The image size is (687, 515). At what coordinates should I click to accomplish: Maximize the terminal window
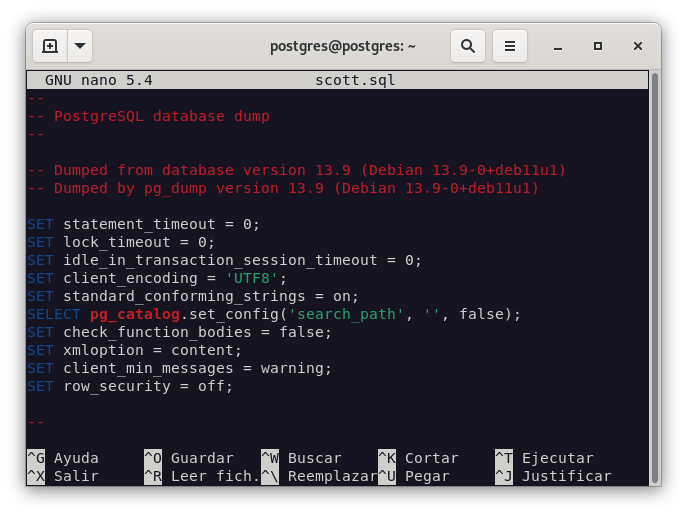tap(598, 46)
